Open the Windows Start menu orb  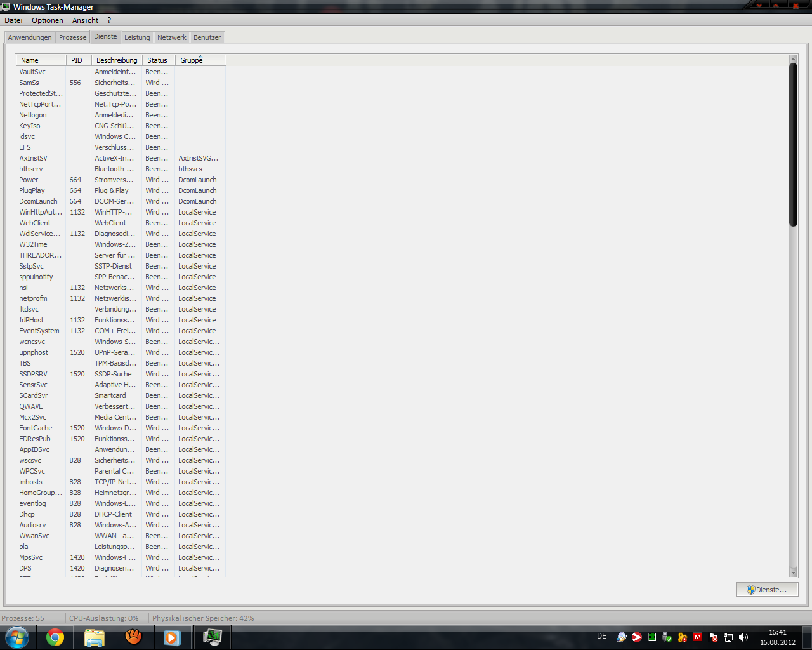[16, 637]
